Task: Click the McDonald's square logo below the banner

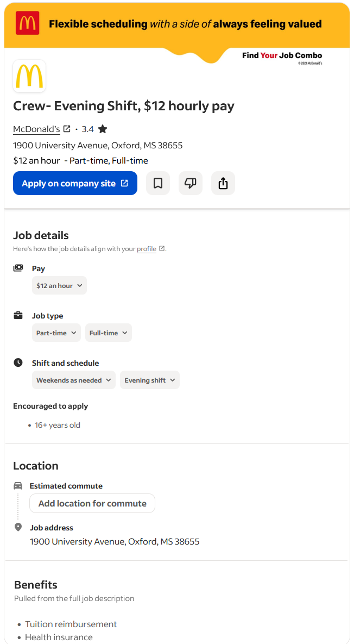Action: click(x=29, y=76)
